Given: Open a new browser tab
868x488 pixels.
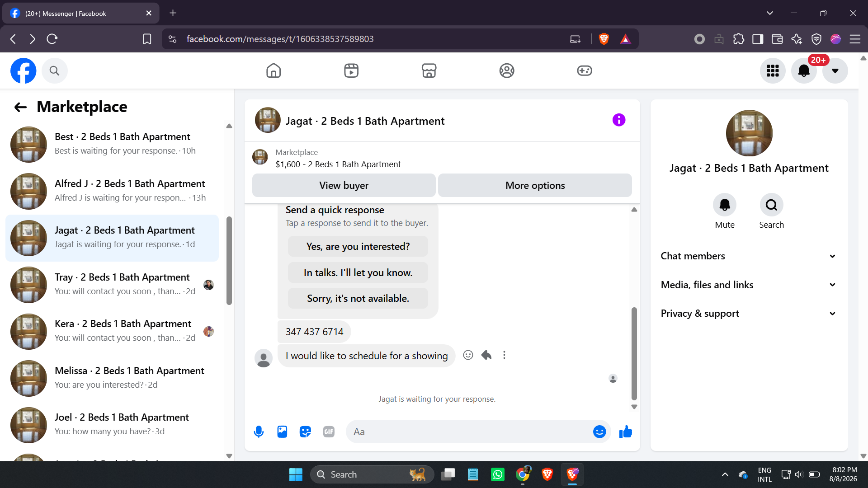Looking at the screenshot, I should [173, 13].
